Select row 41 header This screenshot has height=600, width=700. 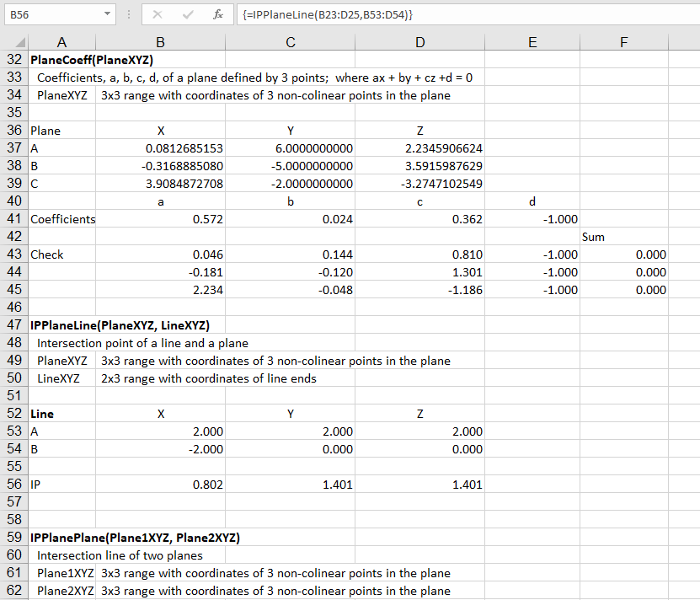[x=13, y=219]
